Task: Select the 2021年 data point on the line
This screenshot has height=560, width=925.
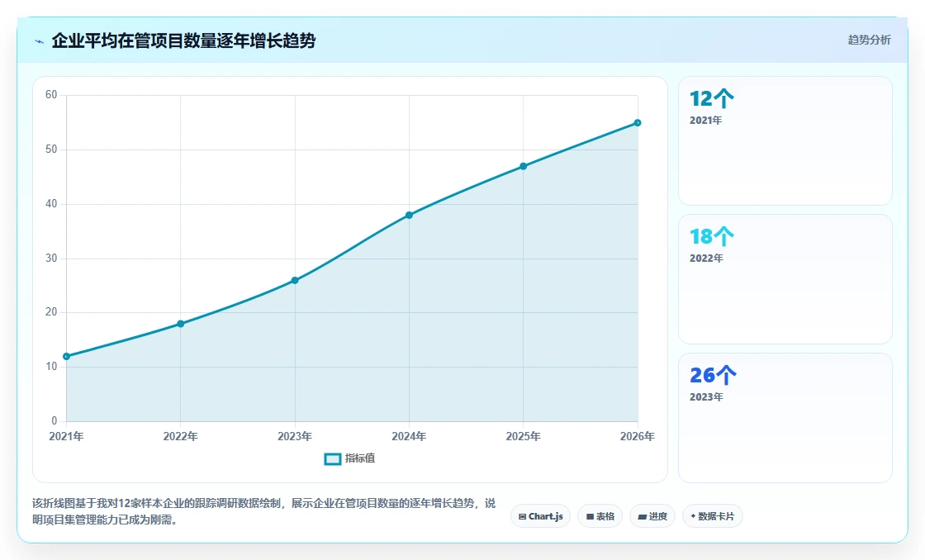Action: 67,357
